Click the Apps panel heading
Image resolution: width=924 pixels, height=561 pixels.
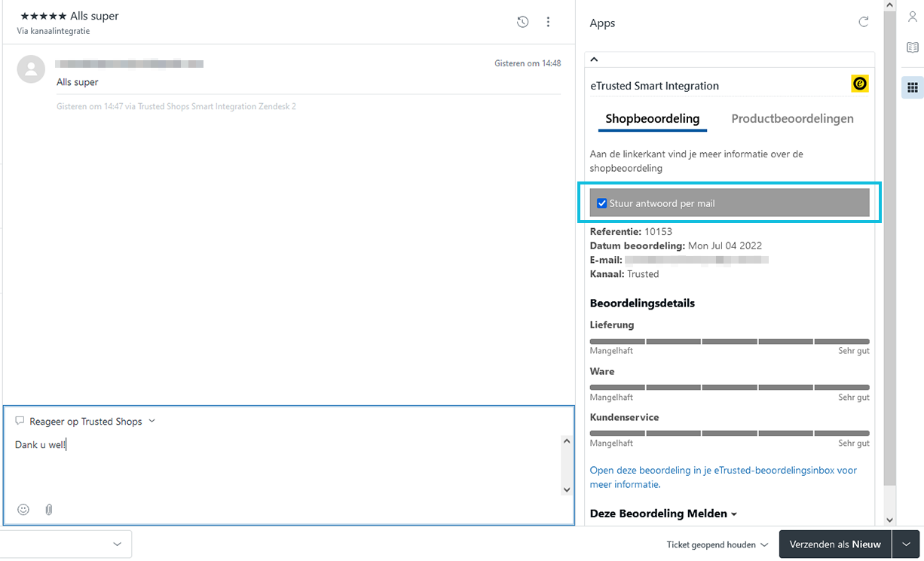pos(602,23)
